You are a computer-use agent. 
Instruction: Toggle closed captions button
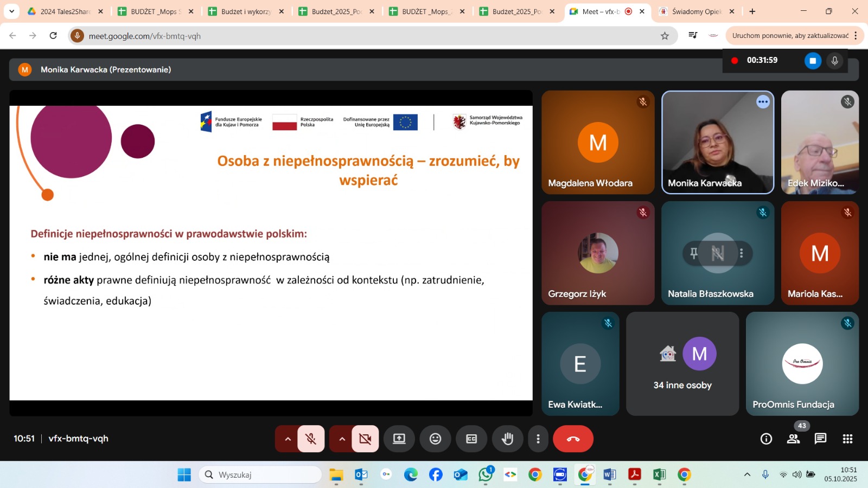[471, 439]
